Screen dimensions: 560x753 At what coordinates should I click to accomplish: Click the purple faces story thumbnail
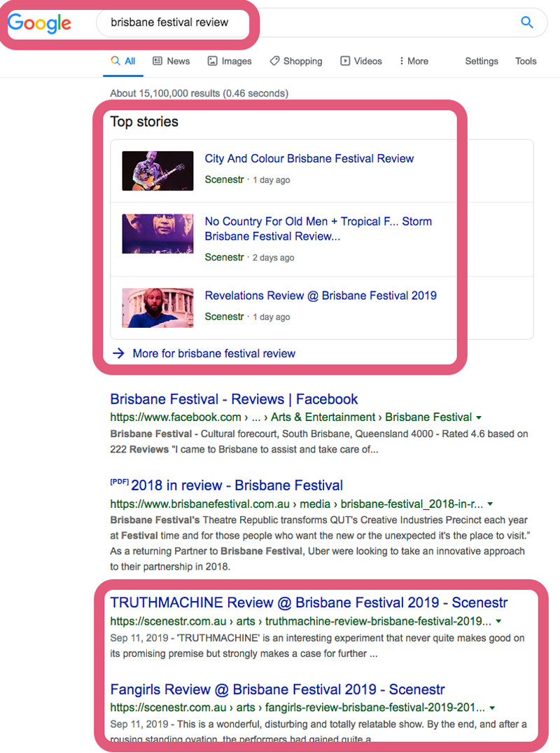[158, 234]
